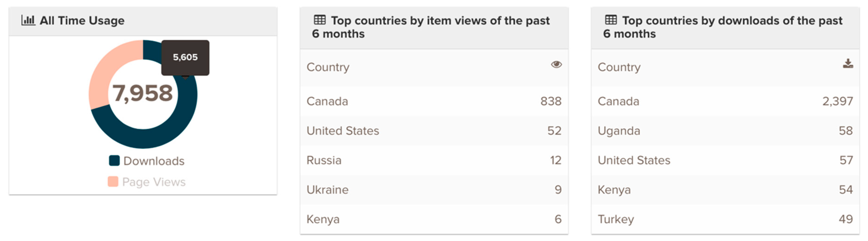The width and height of the screenshot is (868, 241).
Task: Click the bar chart icon beside All Time Usage
Action: coord(28,20)
